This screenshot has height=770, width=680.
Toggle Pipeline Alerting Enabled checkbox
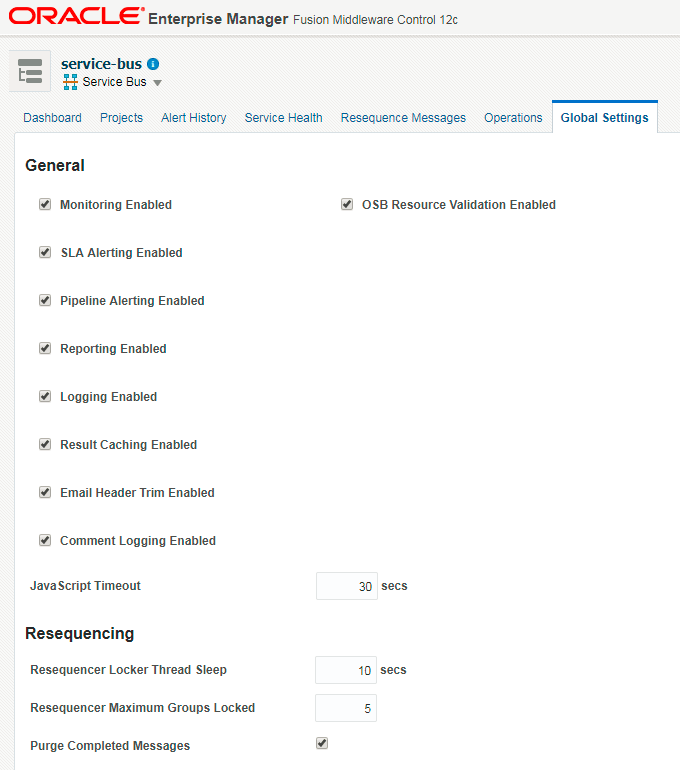[x=45, y=300]
